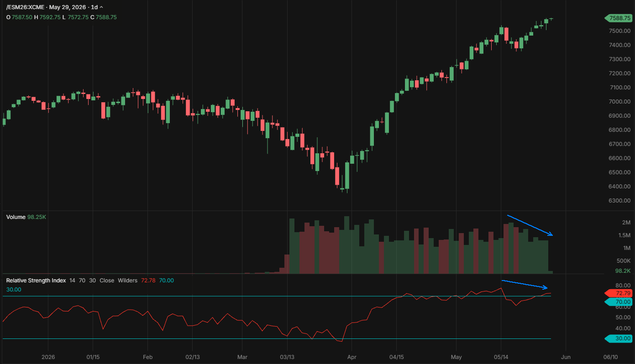
Task: Click the 6300.00 price axis label
Action: 619,201
